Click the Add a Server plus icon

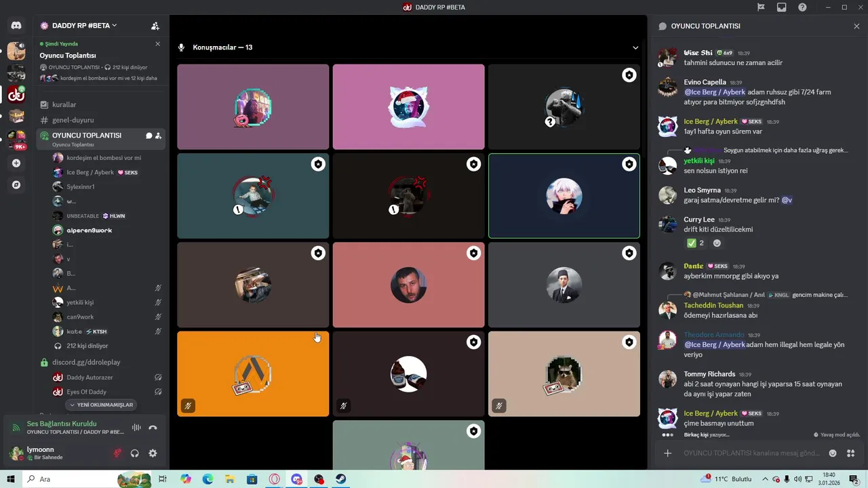[x=16, y=163]
